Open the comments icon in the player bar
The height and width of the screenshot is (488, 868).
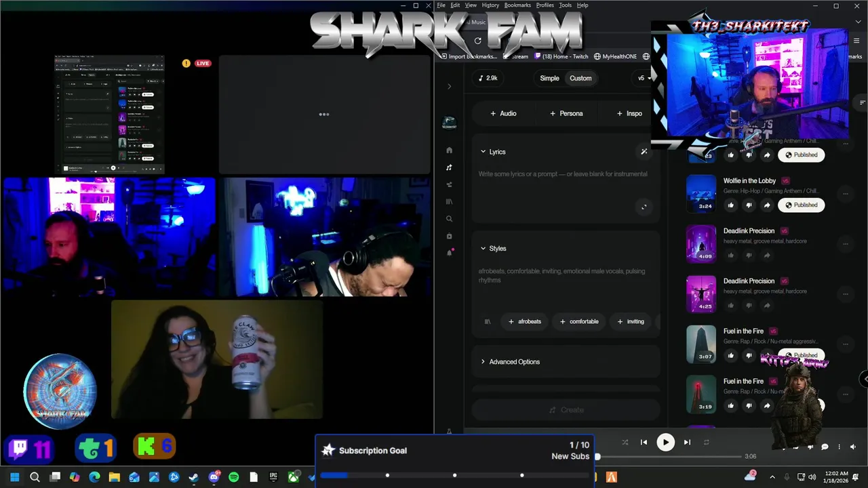pos(825,447)
